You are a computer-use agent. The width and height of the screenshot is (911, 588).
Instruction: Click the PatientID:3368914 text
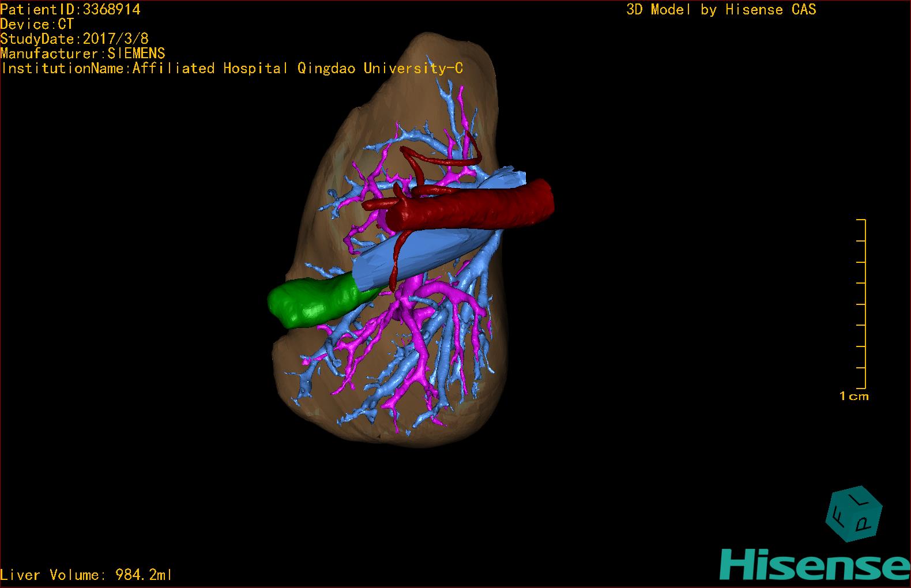(70, 9)
